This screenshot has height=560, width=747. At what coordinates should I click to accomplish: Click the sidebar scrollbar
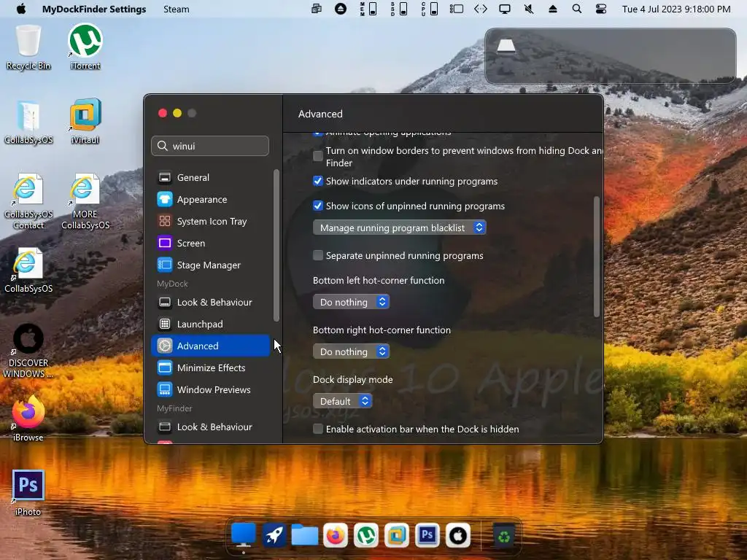[x=276, y=245]
